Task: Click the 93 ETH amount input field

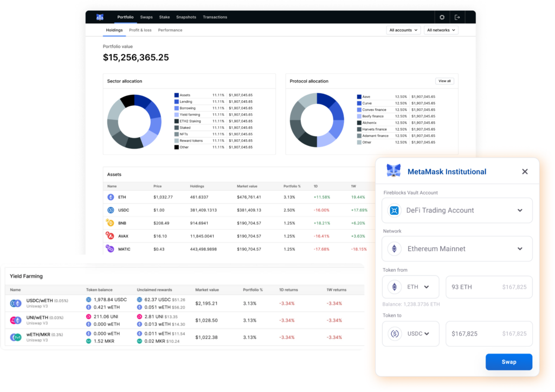Action: 488,287
